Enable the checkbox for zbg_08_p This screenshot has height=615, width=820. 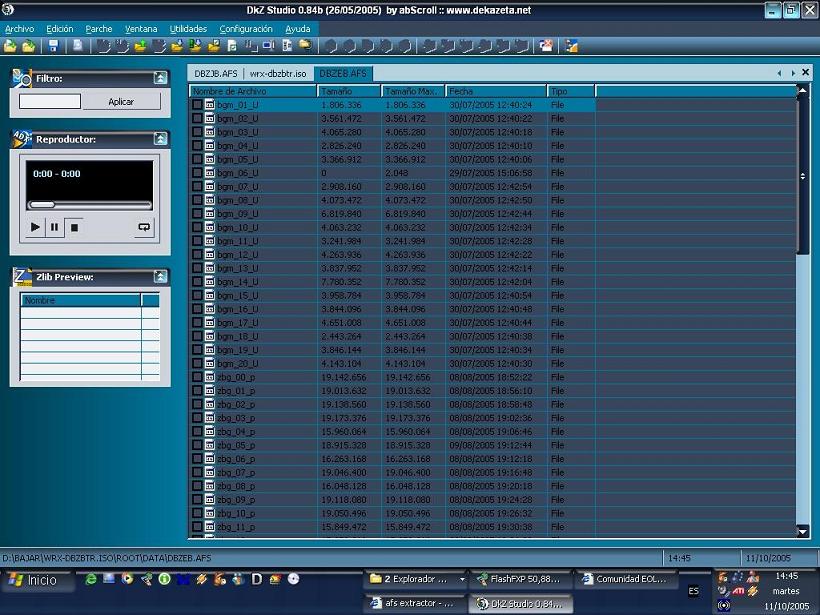pyautogui.click(x=197, y=486)
